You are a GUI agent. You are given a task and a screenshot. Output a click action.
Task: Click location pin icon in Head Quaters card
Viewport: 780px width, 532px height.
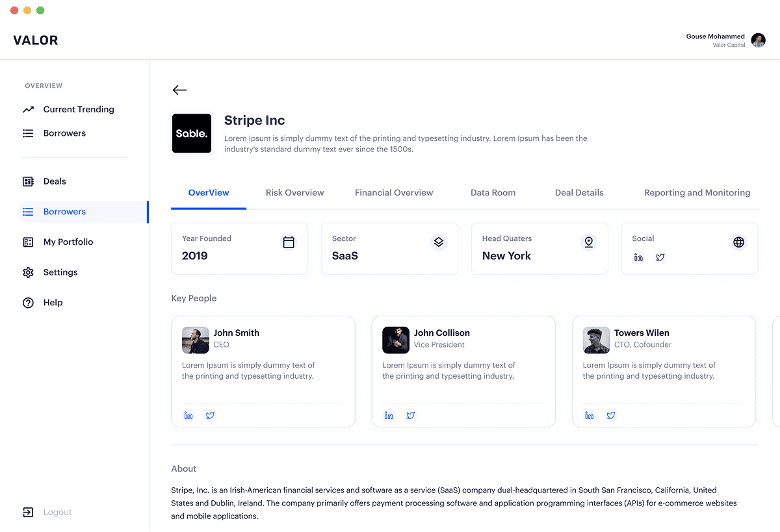tap(588, 242)
